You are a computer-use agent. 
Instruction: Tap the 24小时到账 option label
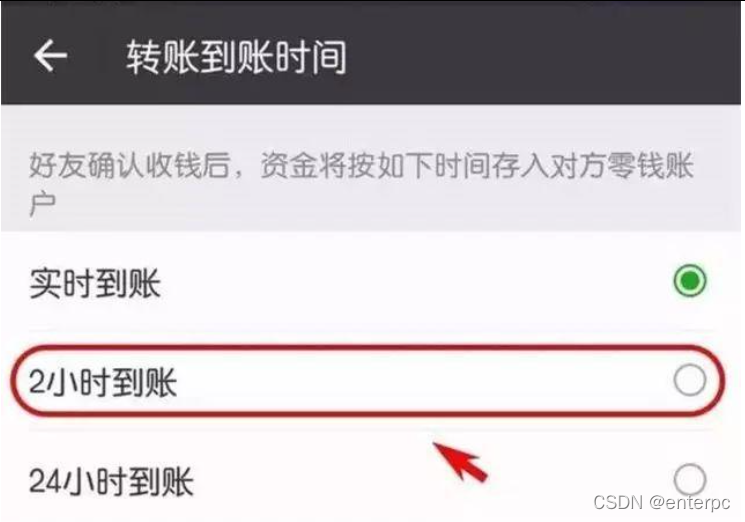[111, 482]
